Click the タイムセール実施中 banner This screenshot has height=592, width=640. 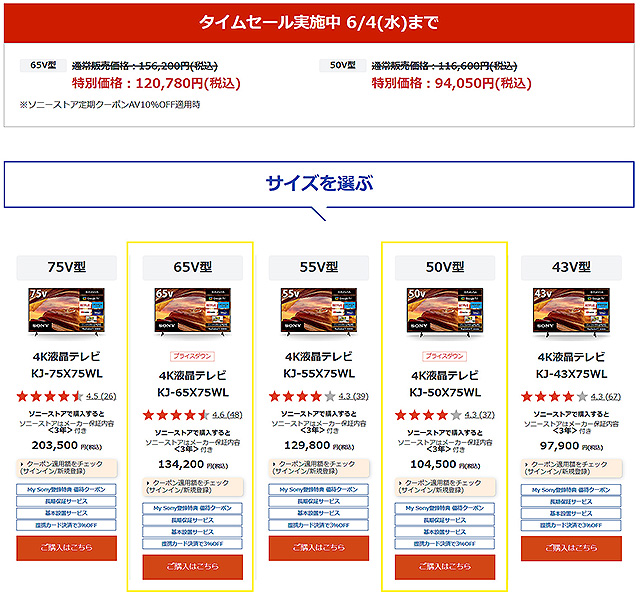click(x=319, y=22)
